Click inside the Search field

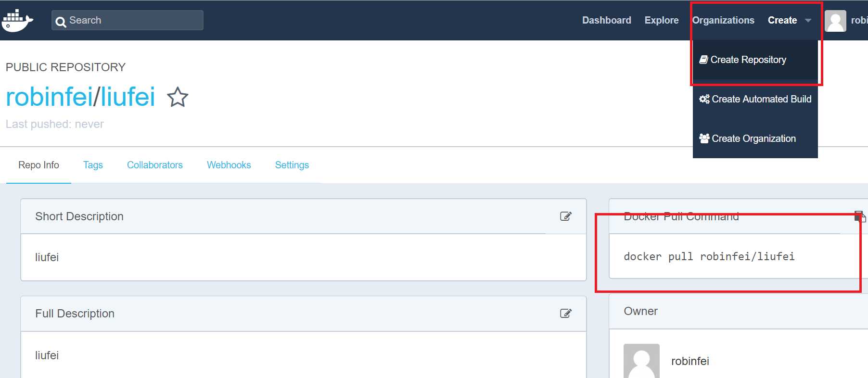tap(128, 20)
